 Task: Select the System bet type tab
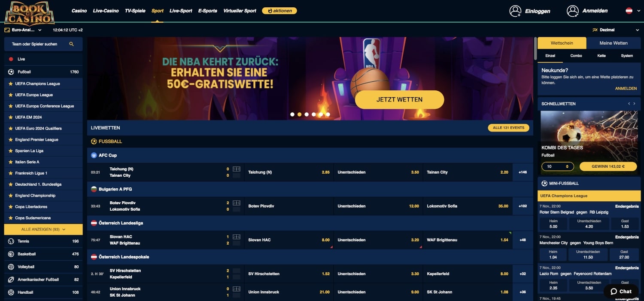(627, 56)
